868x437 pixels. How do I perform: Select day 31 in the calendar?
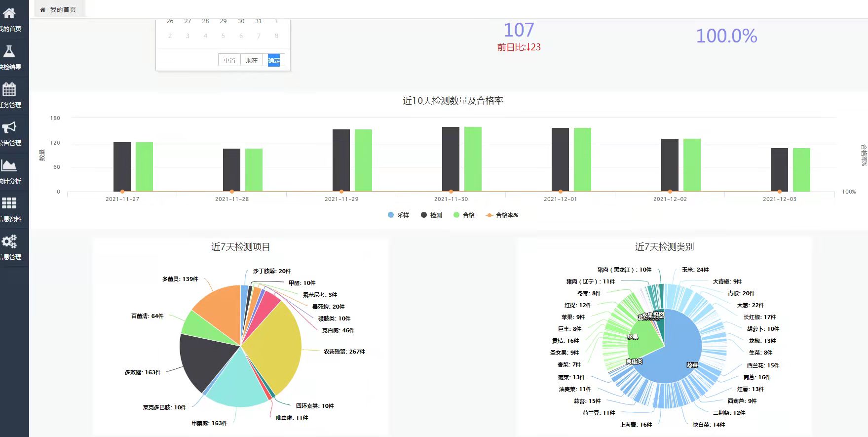[259, 21]
